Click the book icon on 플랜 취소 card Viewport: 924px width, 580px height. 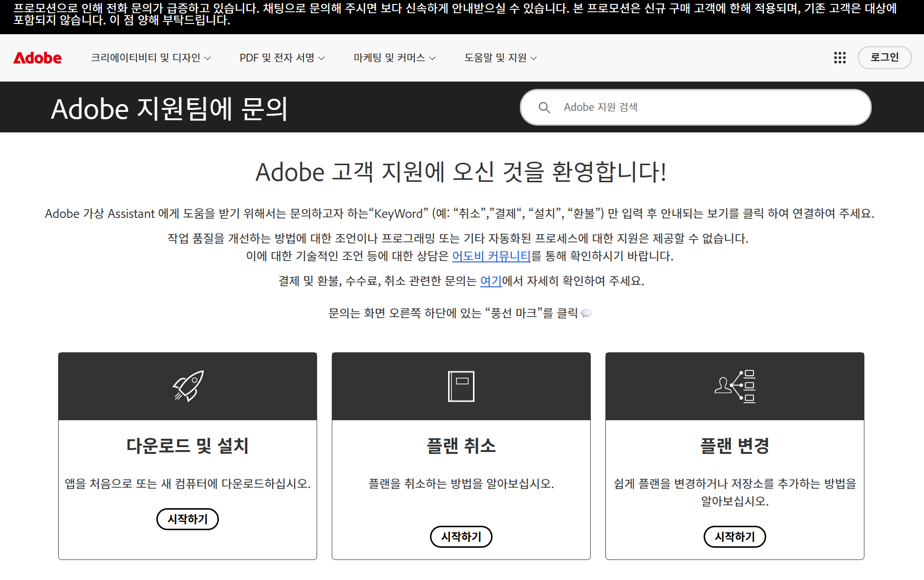pyautogui.click(x=461, y=387)
